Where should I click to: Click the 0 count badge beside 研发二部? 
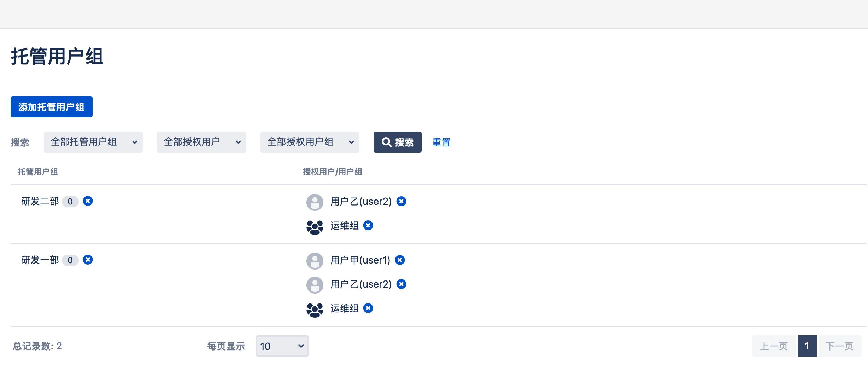point(70,202)
